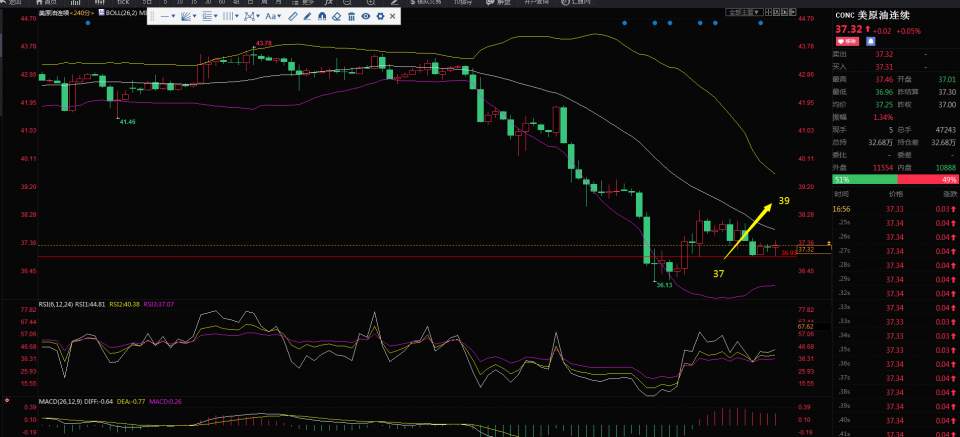Open the measure range tool dropdown
Screen dimensions: 960x437
[x=252, y=16]
